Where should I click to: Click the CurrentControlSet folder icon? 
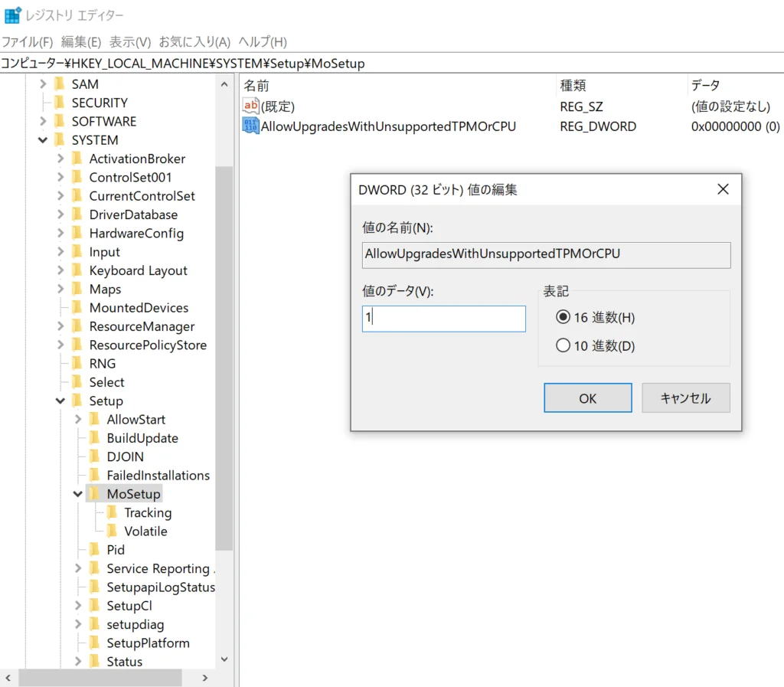pyautogui.click(x=77, y=196)
